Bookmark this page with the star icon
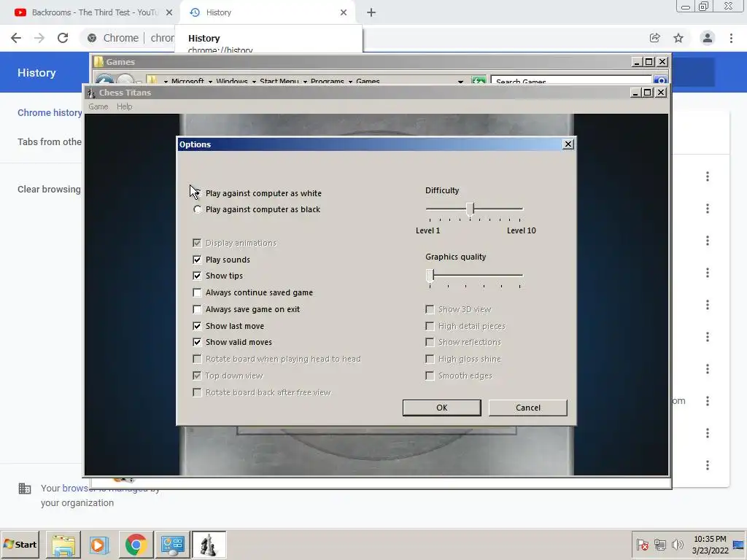The width and height of the screenshot is (747, 560). 678,38
